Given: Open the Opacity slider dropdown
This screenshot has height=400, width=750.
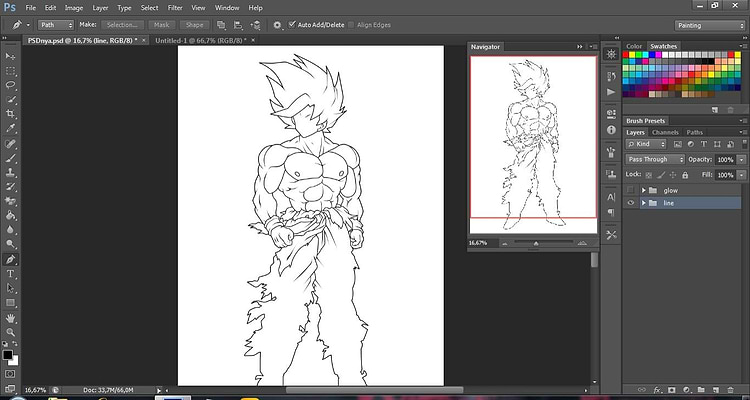Looking at the screenshot, I should tap(741, 159).
